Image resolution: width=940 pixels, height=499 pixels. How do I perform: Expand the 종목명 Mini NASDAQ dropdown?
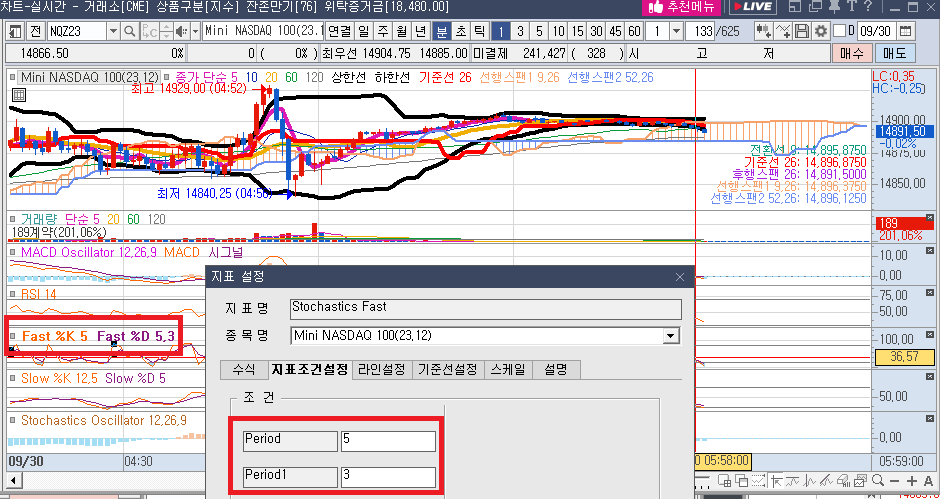(671, 336)
